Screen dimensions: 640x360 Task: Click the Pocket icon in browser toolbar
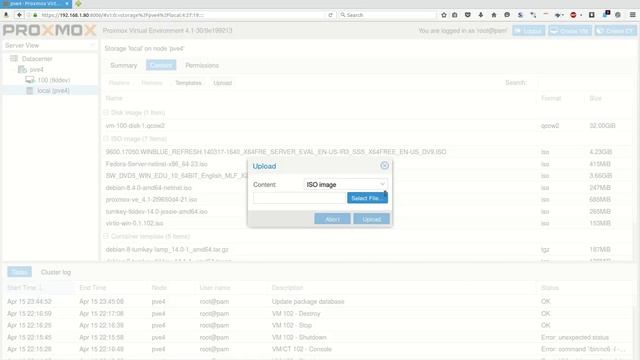tap(468, 15)
